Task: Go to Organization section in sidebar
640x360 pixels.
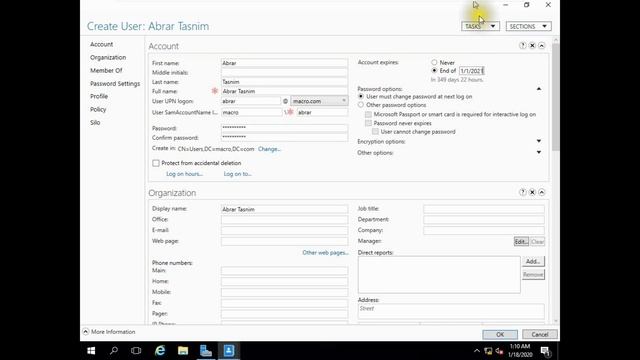Action: point(108,58)
